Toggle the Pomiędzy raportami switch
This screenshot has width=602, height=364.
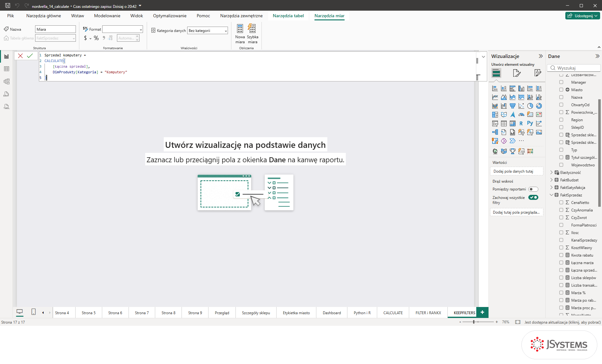[533, 189]
